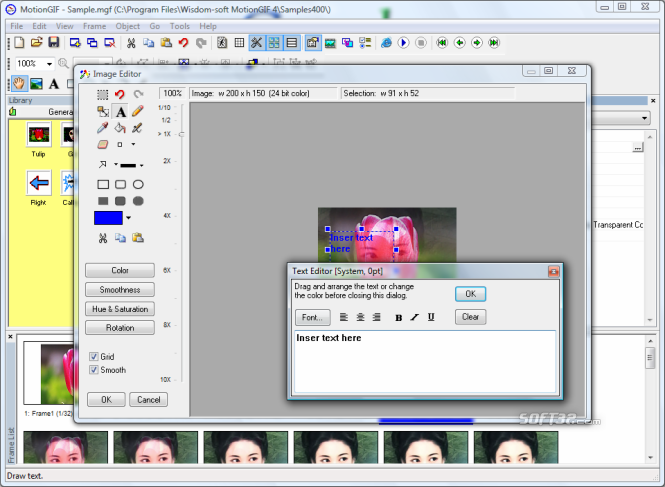Open the Help menu
The image size is (665, 487).
(x=208, y=26)
